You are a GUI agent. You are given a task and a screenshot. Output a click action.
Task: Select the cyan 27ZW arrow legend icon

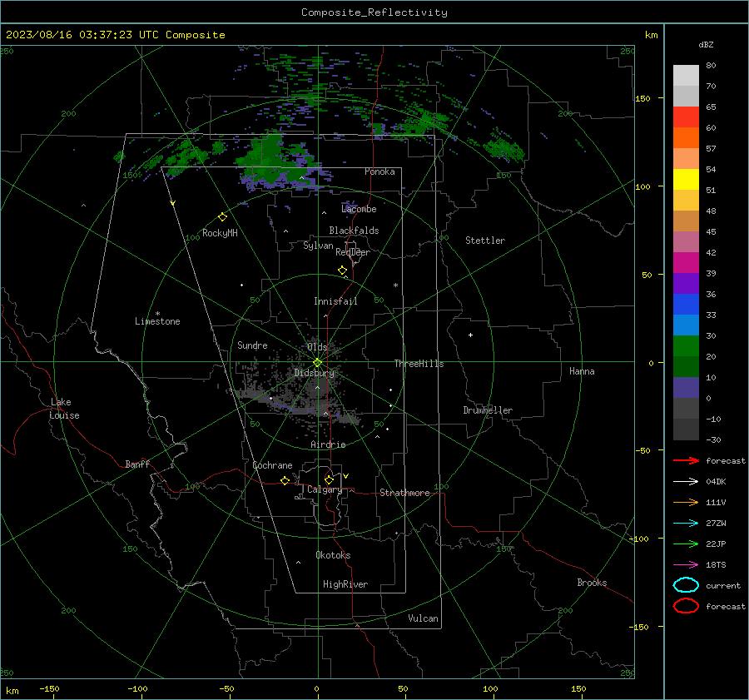coord(686,524)
